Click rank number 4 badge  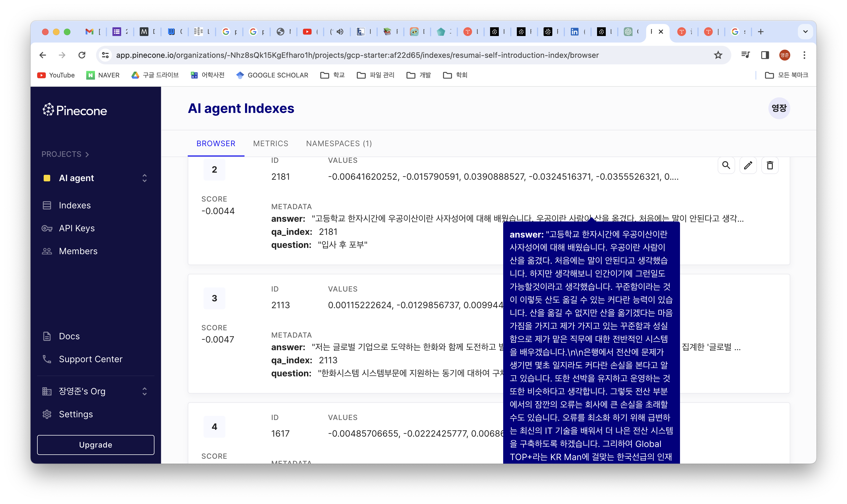(214, 427)
